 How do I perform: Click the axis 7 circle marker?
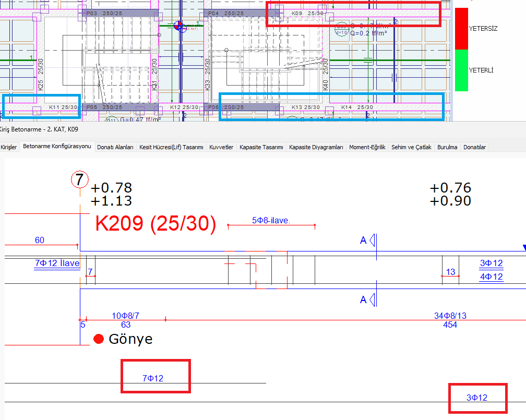click(79, 180)
